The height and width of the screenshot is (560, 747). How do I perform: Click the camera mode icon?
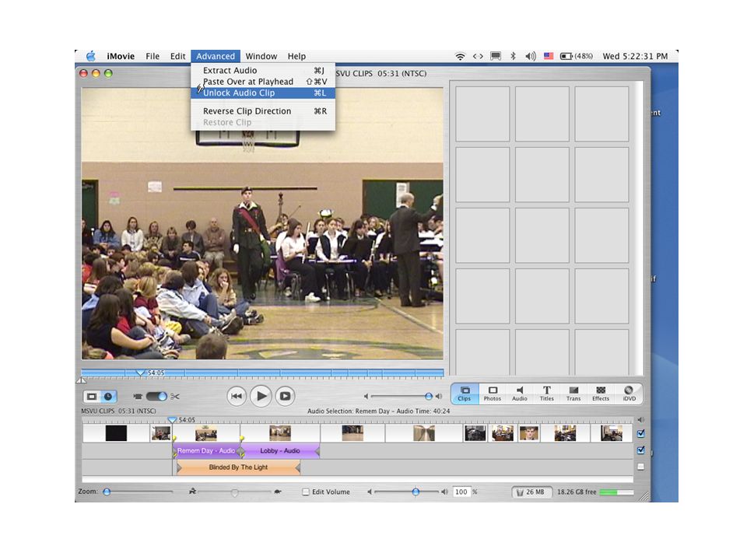point(138,396)
